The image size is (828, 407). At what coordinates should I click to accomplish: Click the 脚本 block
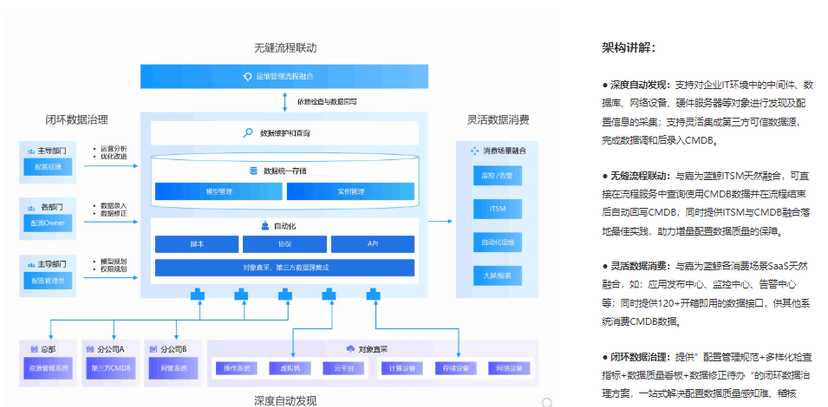197,244
